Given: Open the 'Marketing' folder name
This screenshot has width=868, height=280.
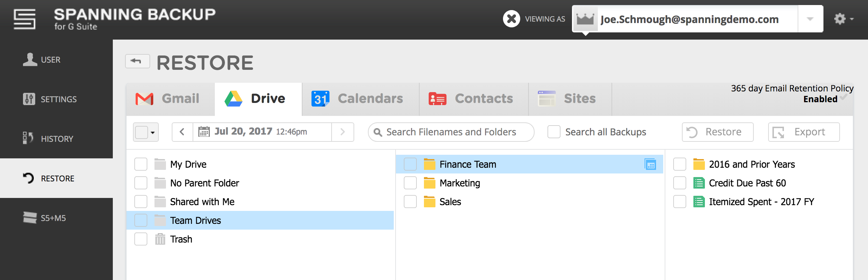Looking at the screenshot, I should (x=460, y=183).
